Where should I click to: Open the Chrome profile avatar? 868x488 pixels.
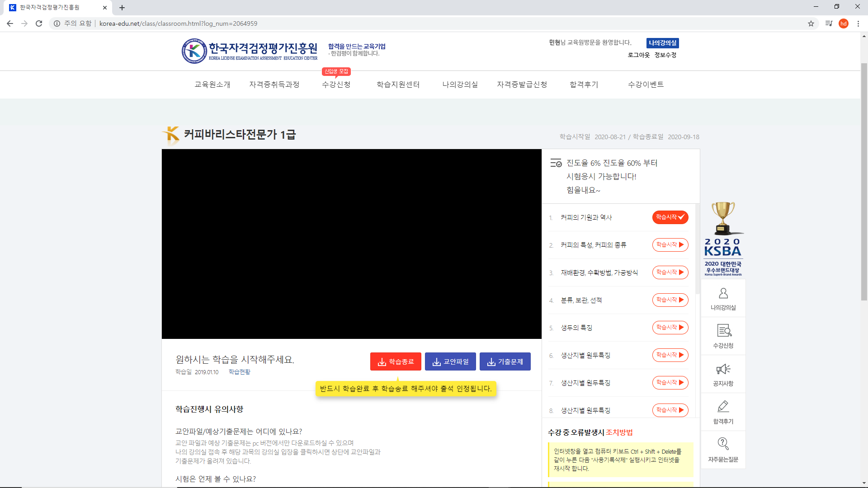[x=844, y=23]
